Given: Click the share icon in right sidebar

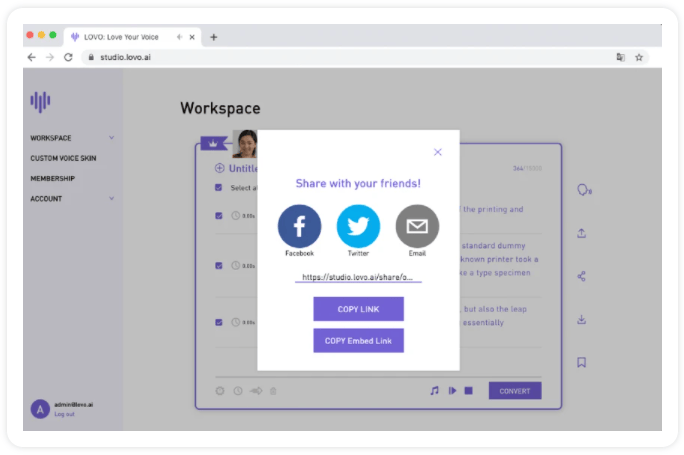Looking at the screenshot, I should 581,276.
